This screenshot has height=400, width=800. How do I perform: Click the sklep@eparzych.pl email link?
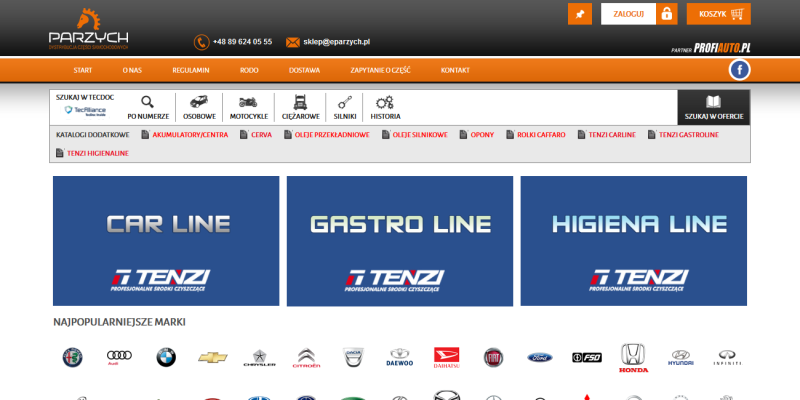coord(336,42)
